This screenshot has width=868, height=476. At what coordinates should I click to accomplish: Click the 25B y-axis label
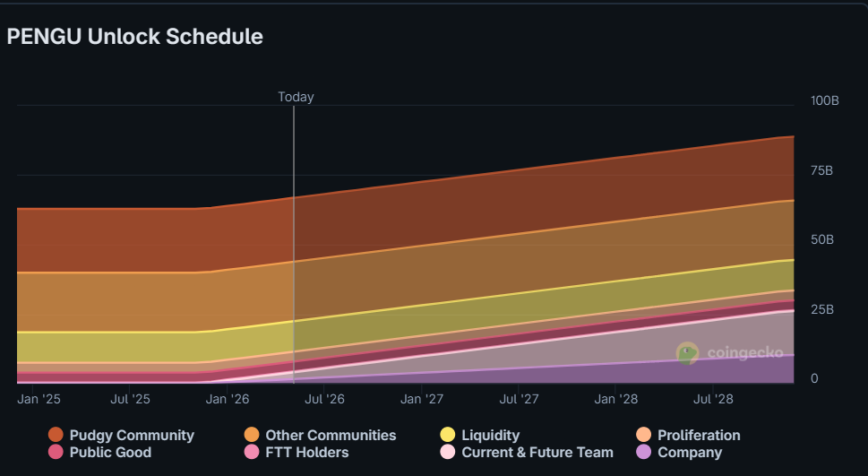point(822,309)
